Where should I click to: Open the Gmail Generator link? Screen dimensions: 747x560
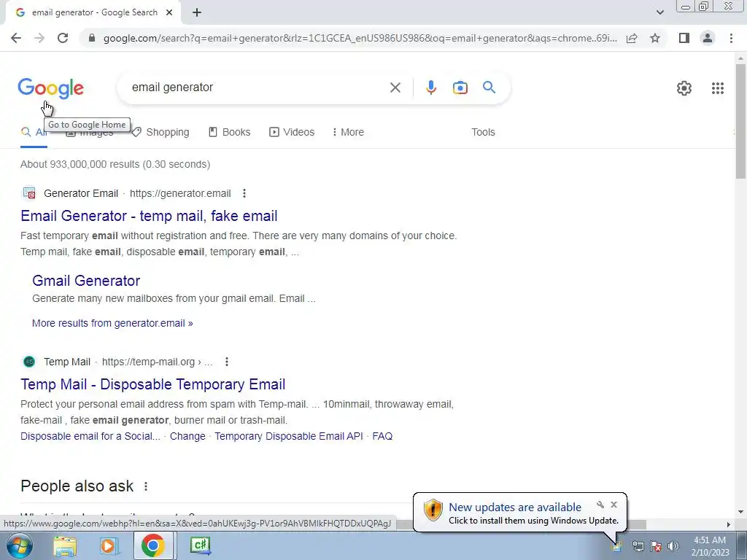pos(86,281)
